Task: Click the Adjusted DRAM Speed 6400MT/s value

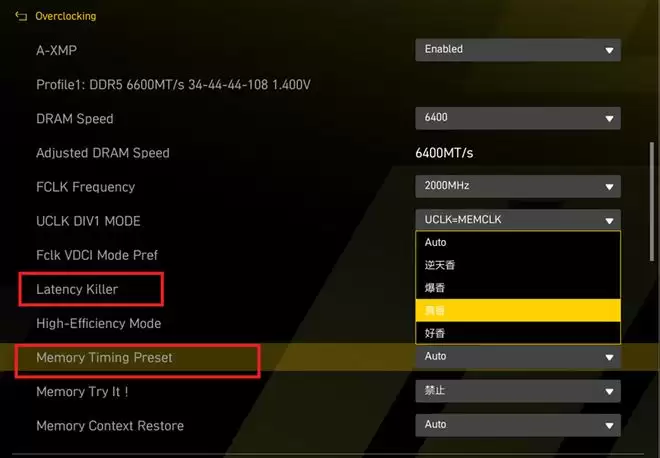Action: (444, 153)
